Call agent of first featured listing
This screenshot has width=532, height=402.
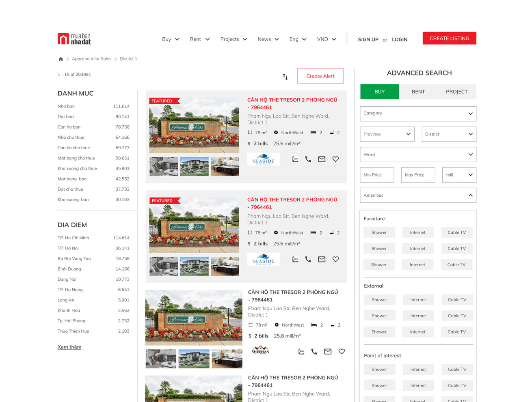[x=308, y=159]
